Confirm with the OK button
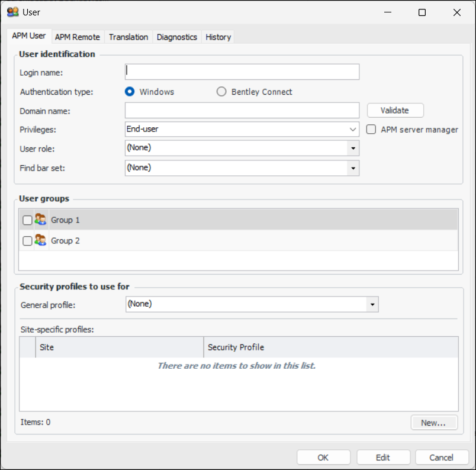 coord(324,457)
